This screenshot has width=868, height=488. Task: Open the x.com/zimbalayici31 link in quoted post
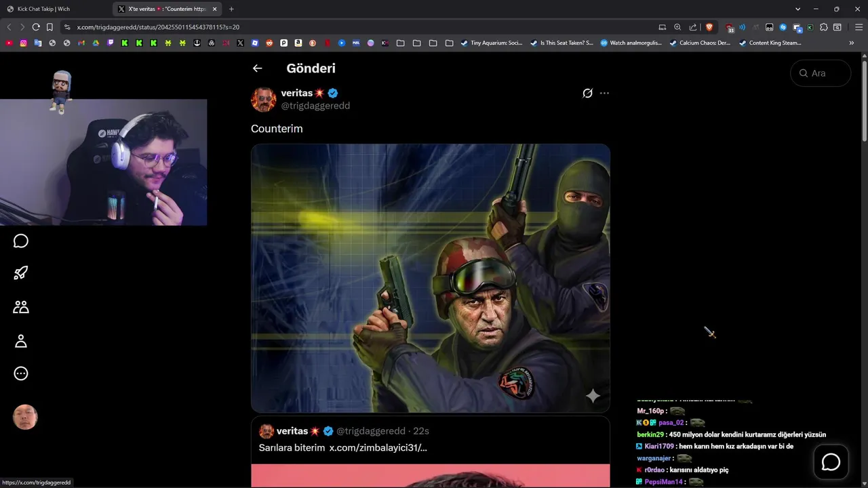pyautogui.click(x=378, y=448)
